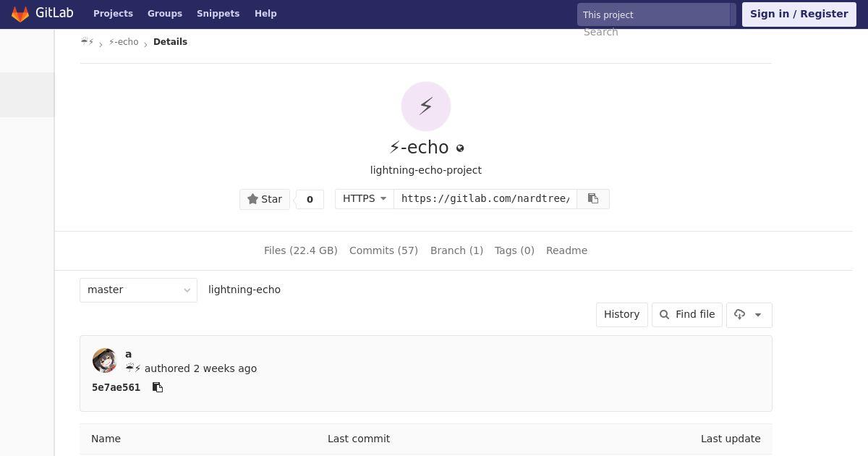The image size is (868, 456).
Task: Open the Groups menu item
Action: coord(165,14)
